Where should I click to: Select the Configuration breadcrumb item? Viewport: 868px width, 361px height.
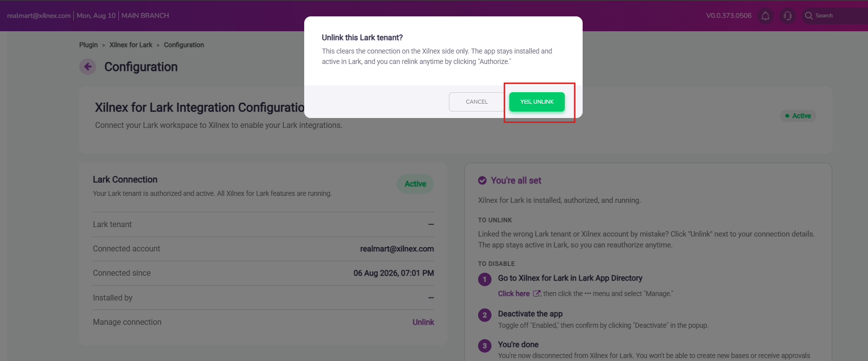184,45
